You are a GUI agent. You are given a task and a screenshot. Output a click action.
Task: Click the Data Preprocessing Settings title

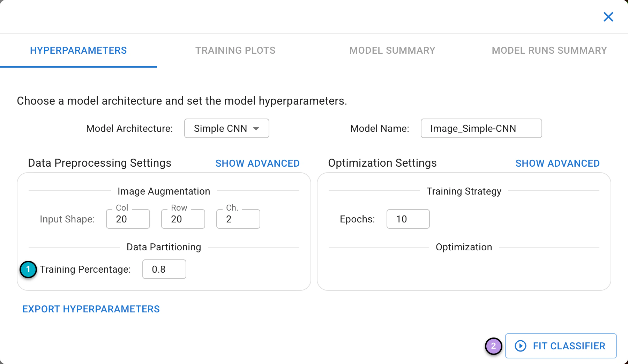coord(100,163)
